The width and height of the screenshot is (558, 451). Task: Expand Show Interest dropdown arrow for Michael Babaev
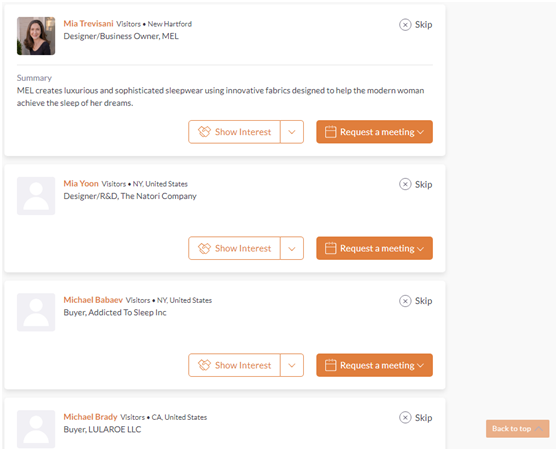292,365
